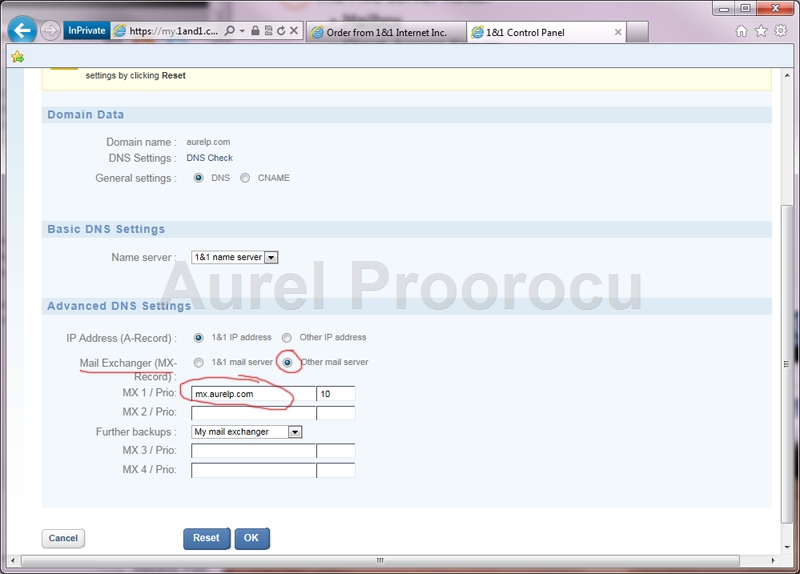Open the browser Home icon
The image size is (800, 574).
pos(741,31)
